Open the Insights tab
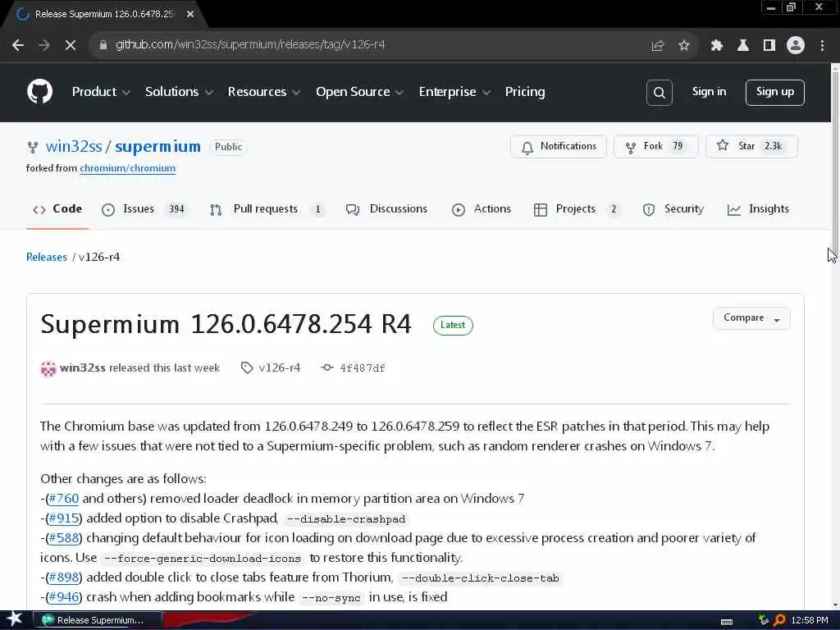This screenshot has width=840, height=630. click(758, 209)
